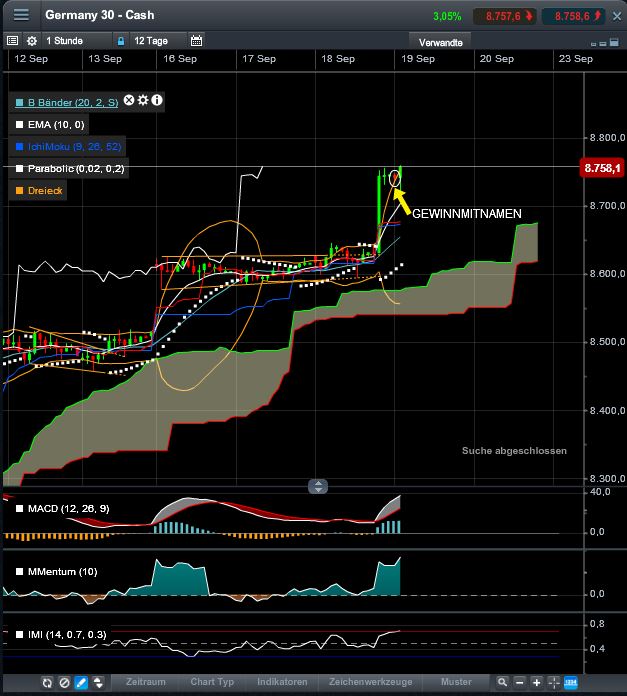
Task: Click the B Bänder teal color square
Action: [19, 103]
